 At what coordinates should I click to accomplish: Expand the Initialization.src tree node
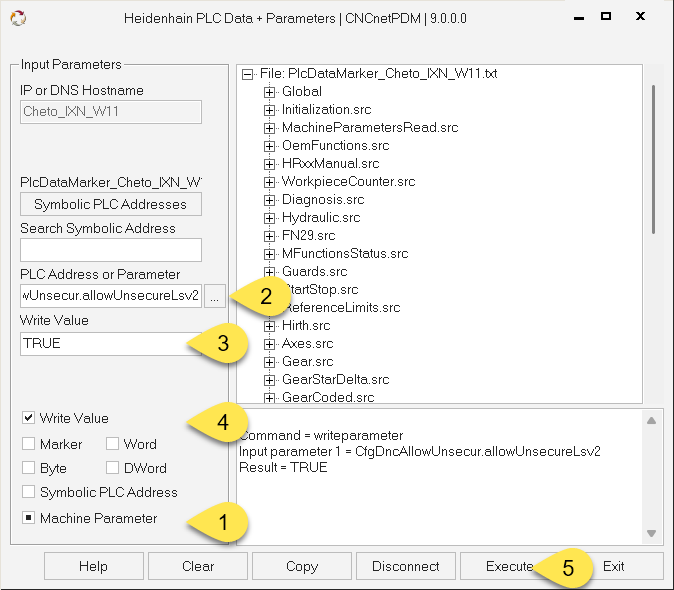click(270, 110)
